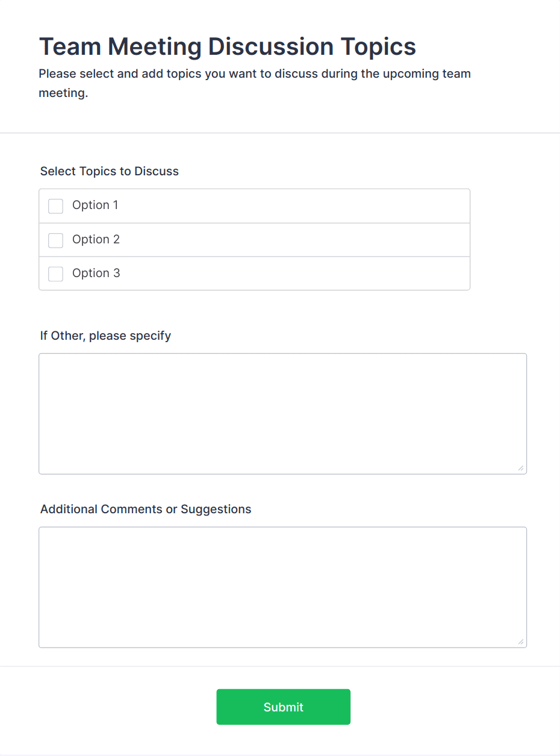Tick the Option 1 checkbox
Image resolution: width=560 pixels, height=756 pixels.
click(x=55, y=206)
